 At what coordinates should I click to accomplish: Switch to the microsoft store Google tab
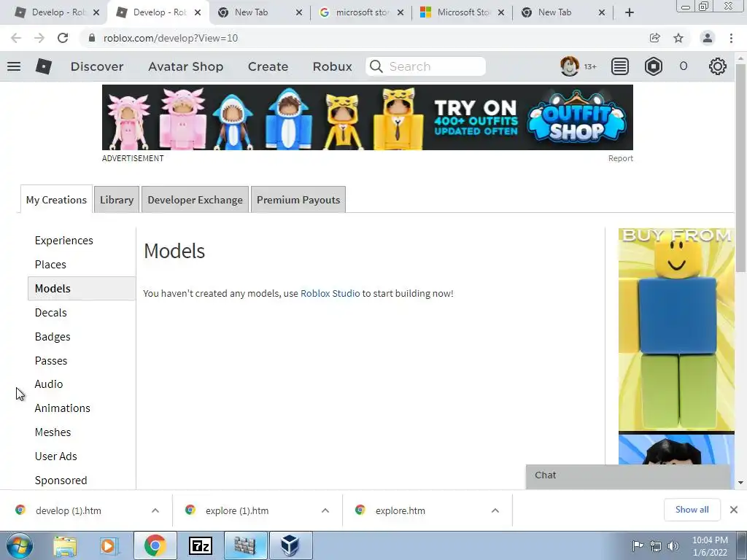pos(360,12)
